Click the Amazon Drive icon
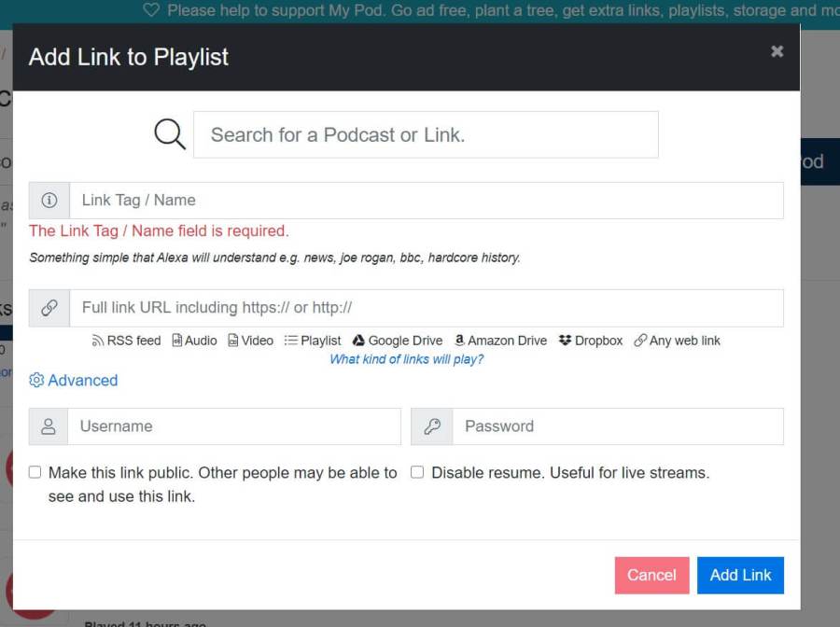 coord(459,341)
